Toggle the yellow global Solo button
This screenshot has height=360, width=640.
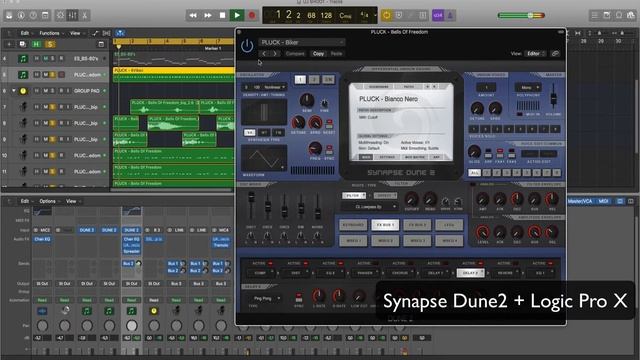[x=51, y=44]
